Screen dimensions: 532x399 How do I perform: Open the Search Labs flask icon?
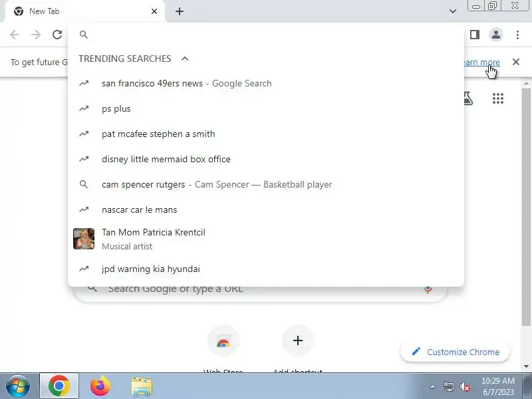pos(468,98)
